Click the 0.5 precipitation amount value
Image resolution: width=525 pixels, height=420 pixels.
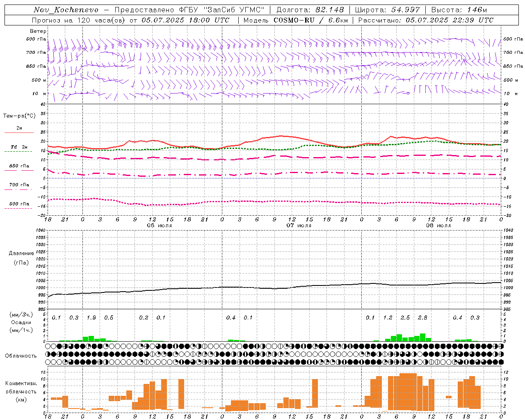click(109, 318)
